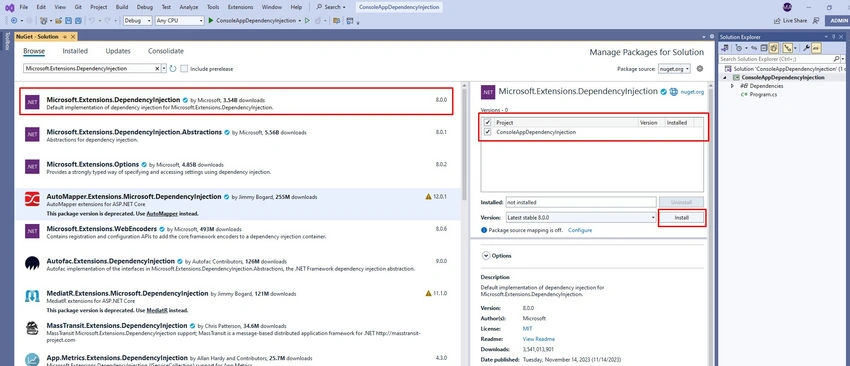The width and height of the screenshot is (850, 366).
Task: Start debugging with green play icon
Action: tap(211, 21)
